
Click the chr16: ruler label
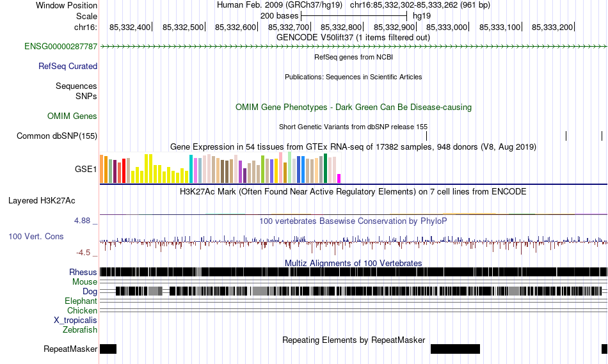click(x=85, y=27)
